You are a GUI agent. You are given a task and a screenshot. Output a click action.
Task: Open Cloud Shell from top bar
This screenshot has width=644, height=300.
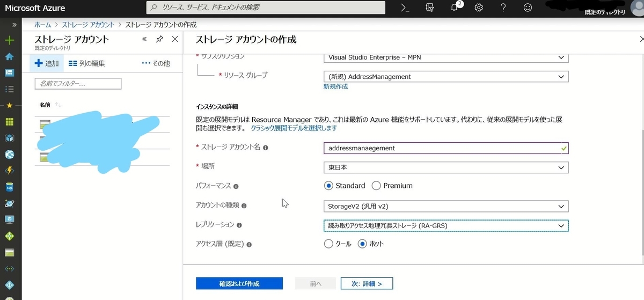tap(405, 8)
